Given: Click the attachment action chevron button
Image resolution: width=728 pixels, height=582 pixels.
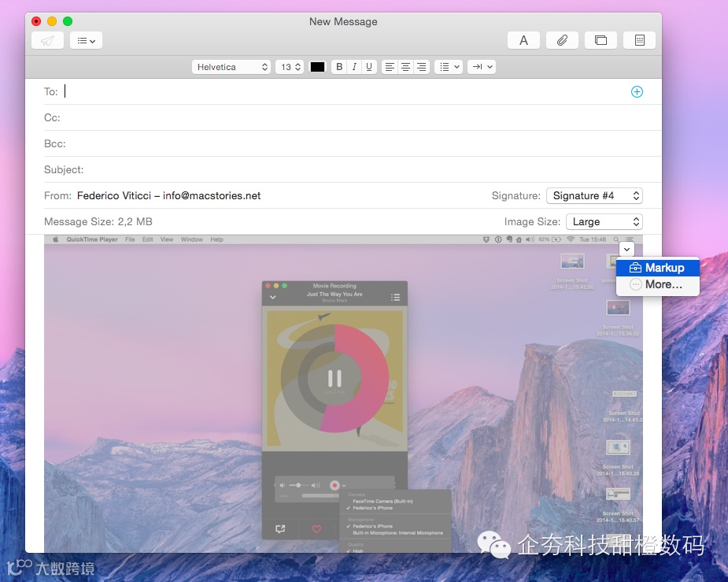Looking at the screenshot, I should pyautogui.click(x=626, y=250).
